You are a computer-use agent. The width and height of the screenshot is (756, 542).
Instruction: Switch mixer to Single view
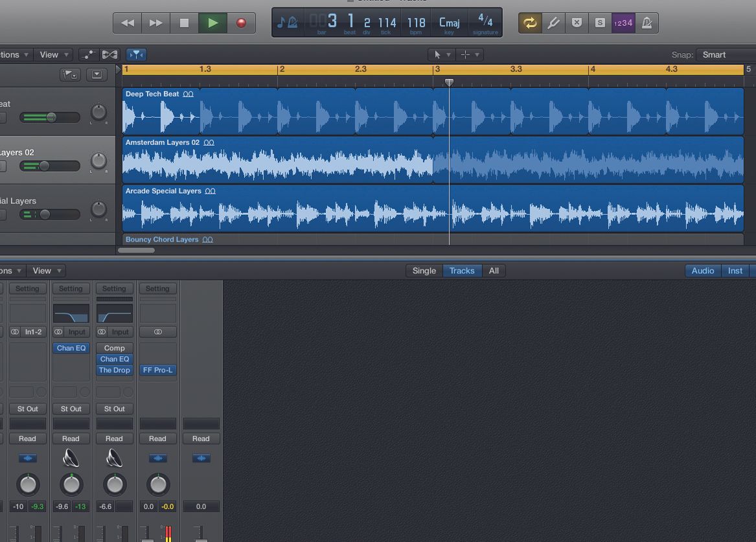pyautogui.click(x=424, y=271)
